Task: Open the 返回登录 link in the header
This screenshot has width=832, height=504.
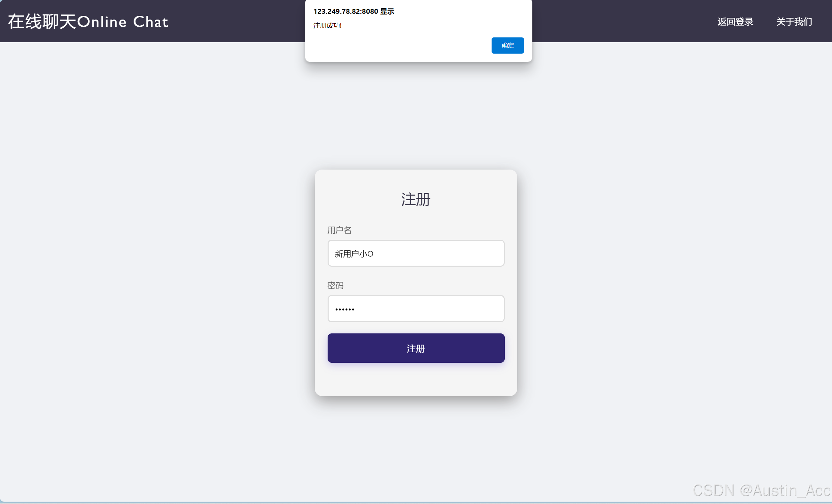Action: pos(735,22)
